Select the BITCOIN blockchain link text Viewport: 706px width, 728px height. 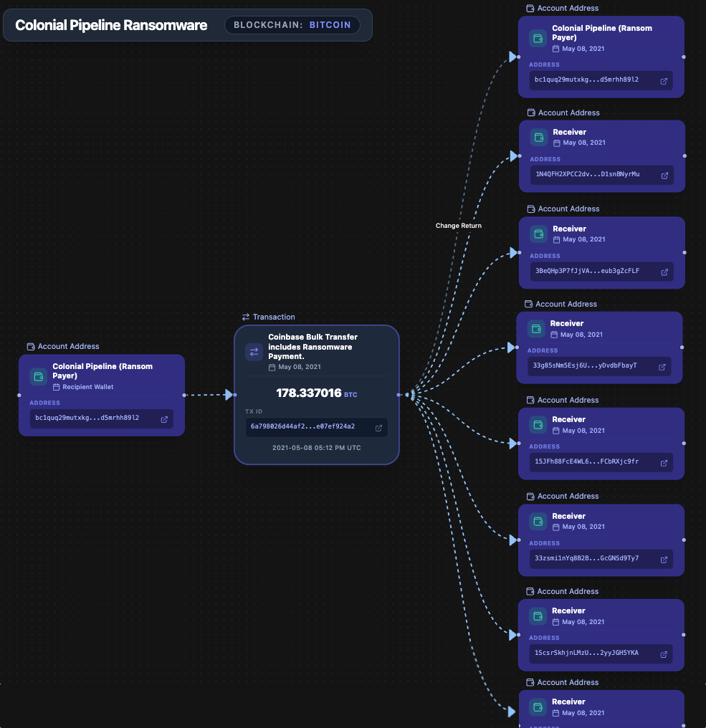click(x=330, y=24)
